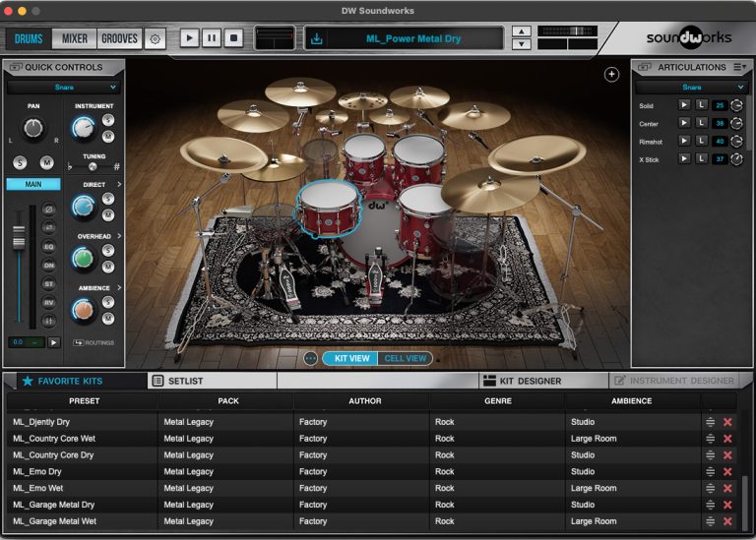The height and width of the screenshot is (540, 756).
Task: Pause playback with the Pause transport button
Action: tap(212, 38)
